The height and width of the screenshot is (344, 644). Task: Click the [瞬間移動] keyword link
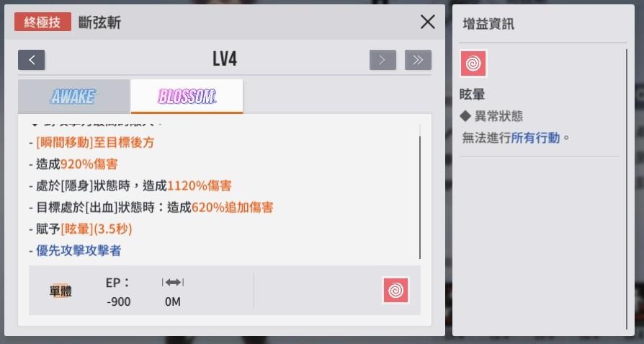click(65, 143)
